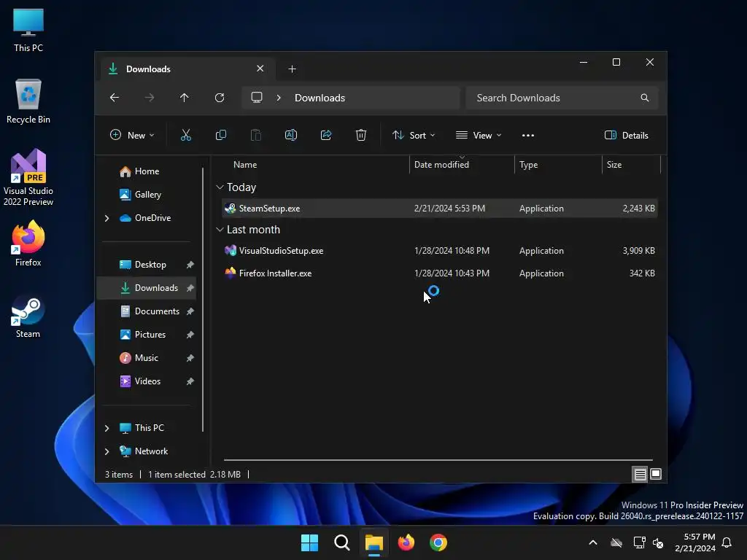Click the Share icon in toolbar

pos(326,135)
